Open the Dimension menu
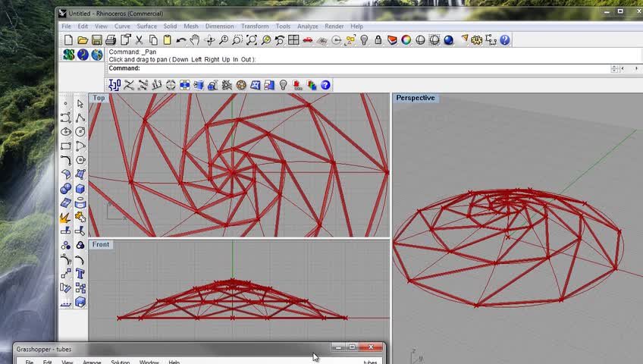The width and height of the screenshot is (643, 364). click(219, 27)
